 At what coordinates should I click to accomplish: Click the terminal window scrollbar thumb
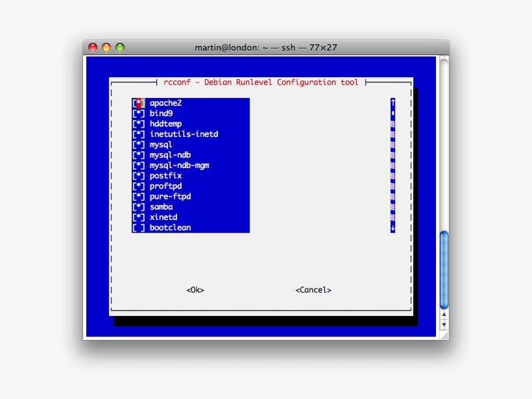tap(444, 270)
